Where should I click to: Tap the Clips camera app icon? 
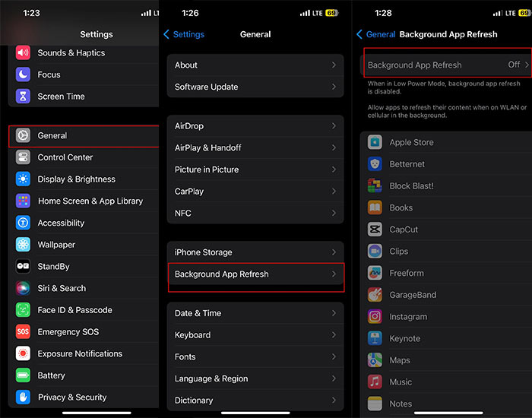375,251
